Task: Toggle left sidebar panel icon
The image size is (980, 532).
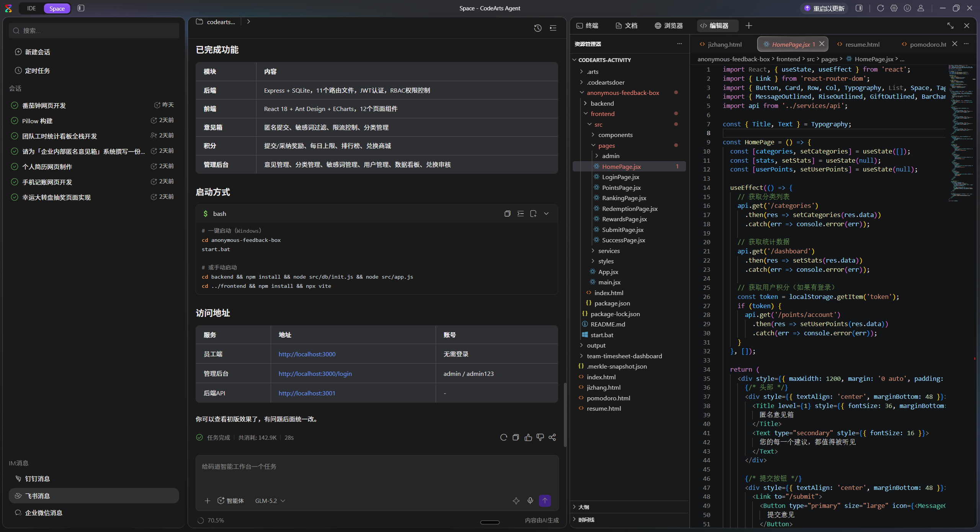Action: (x=81, y=8)
